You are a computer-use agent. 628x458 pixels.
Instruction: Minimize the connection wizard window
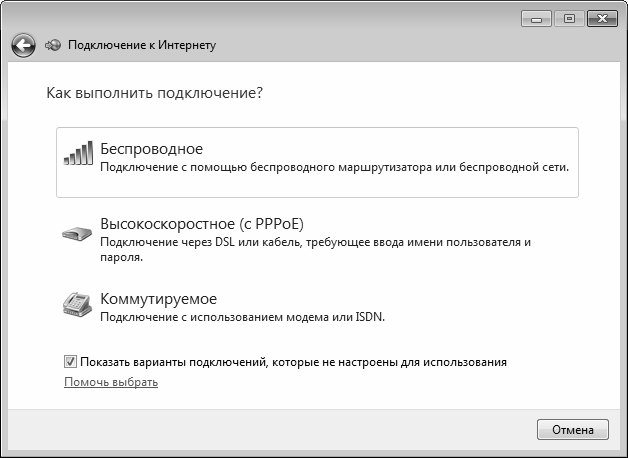538,18
